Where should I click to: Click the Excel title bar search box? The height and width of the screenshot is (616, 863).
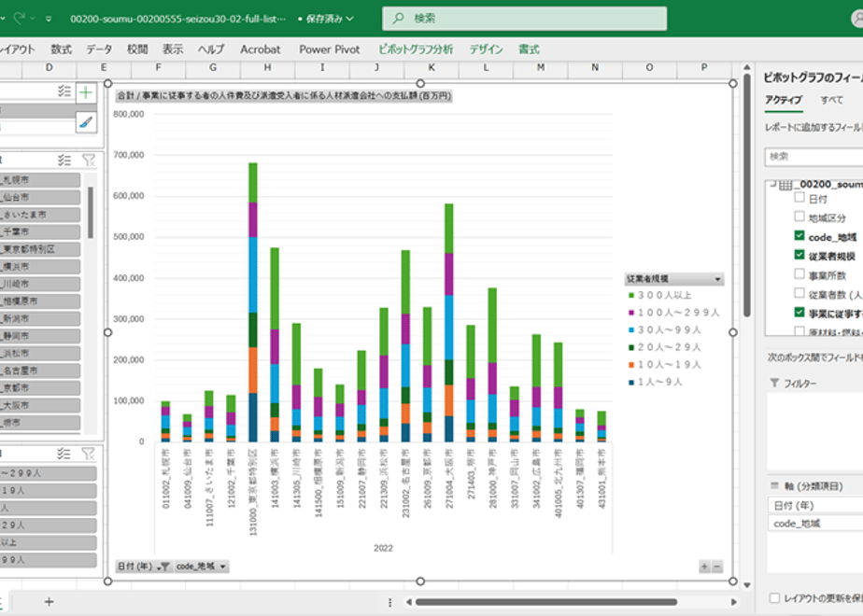[x=525, y=18]
